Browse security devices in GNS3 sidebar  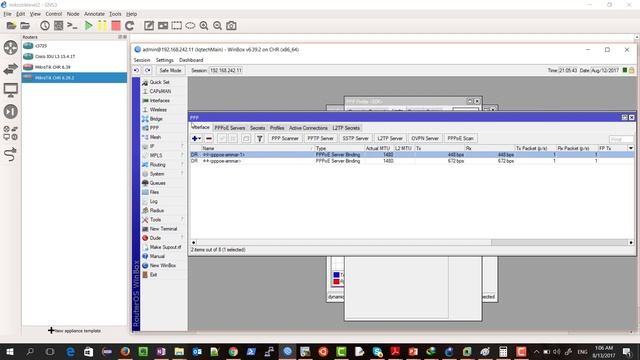pyautogui.click(x=11, y=111)
